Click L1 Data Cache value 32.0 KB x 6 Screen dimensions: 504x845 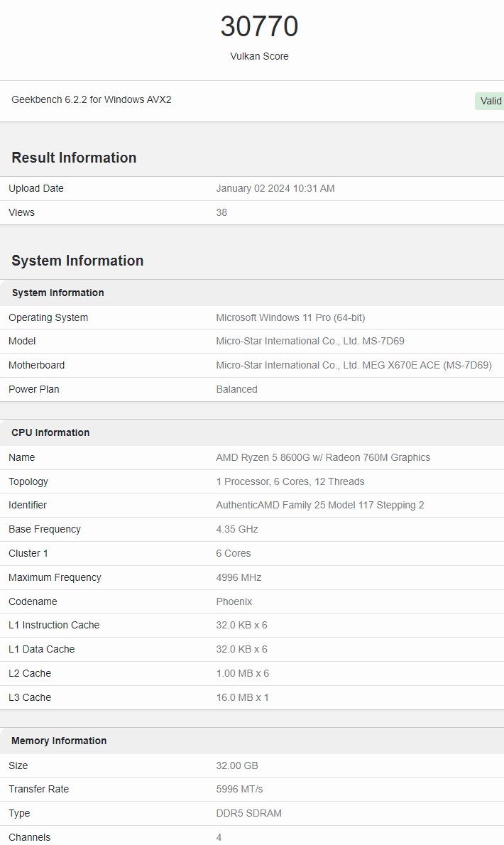point(241,650)
